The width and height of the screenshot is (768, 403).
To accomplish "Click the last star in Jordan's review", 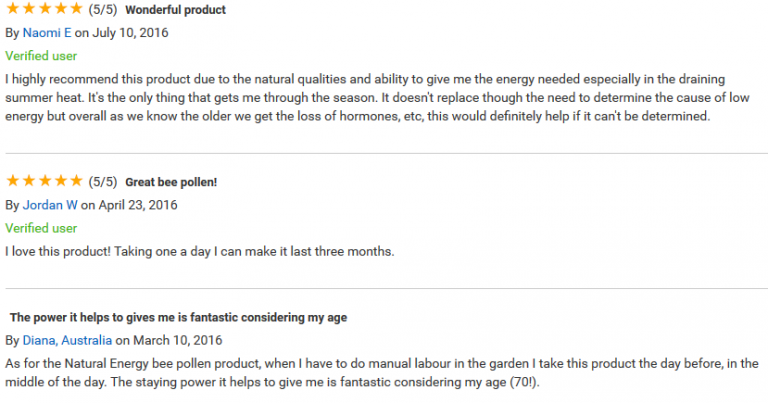I will [x=75, y=181].
